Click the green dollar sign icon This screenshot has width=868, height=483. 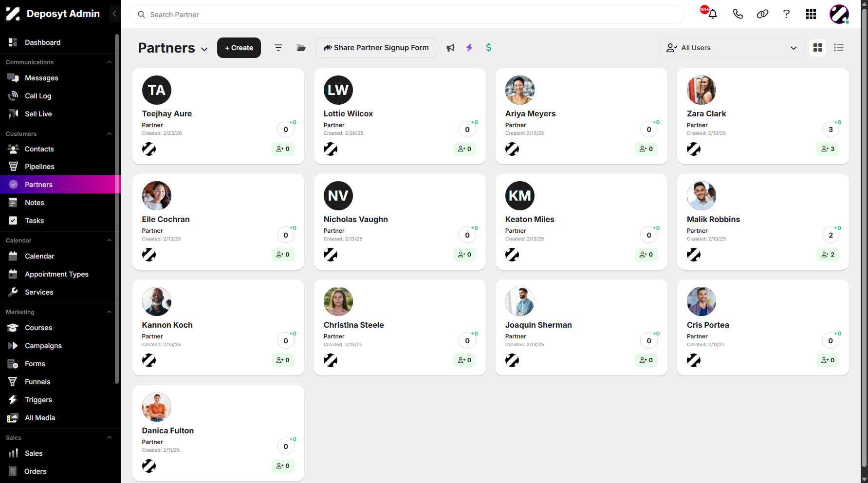pyautogui.click(x=488, y=48)
